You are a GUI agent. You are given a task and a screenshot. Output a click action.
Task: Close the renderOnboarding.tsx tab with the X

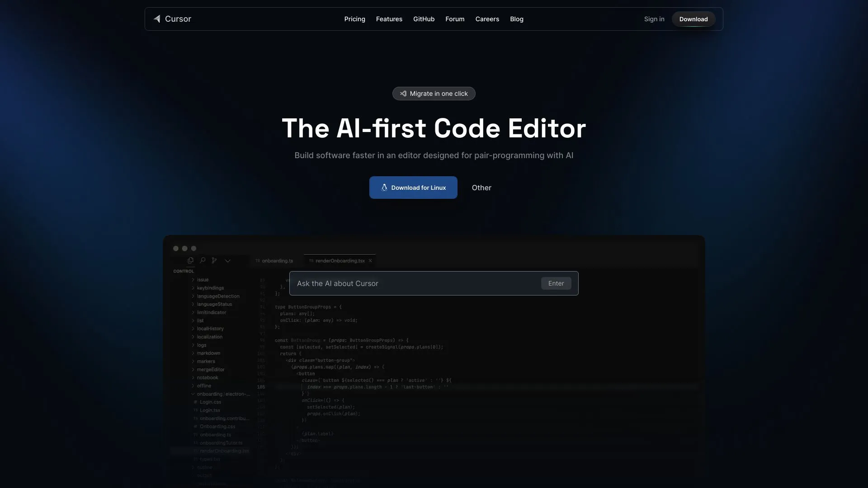[370, 261]
